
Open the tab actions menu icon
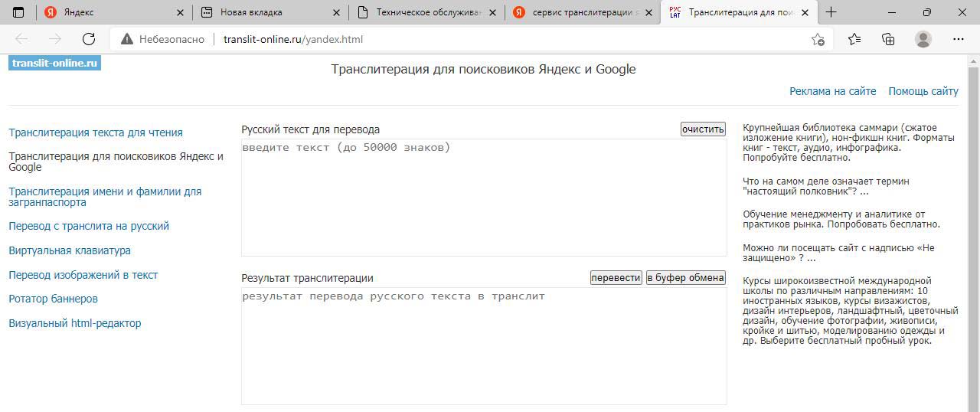click(x=19, y=12)
